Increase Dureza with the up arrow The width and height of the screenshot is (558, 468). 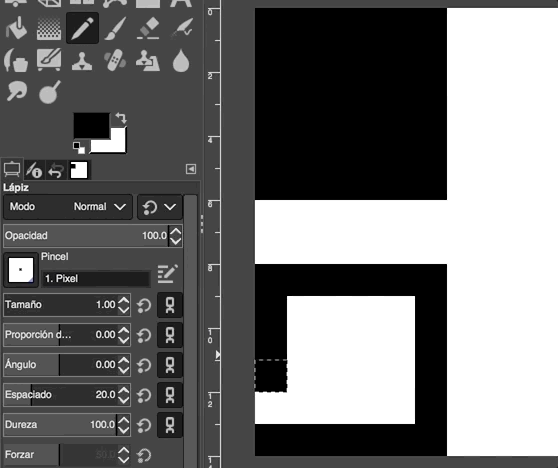(x=123, y=420)
